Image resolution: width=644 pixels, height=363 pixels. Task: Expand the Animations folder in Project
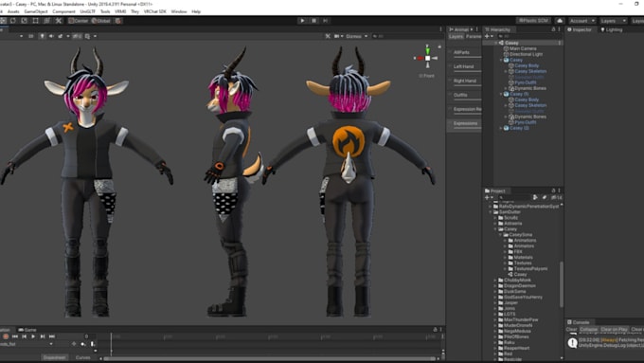pyautogui.click(x=505, y=241)
